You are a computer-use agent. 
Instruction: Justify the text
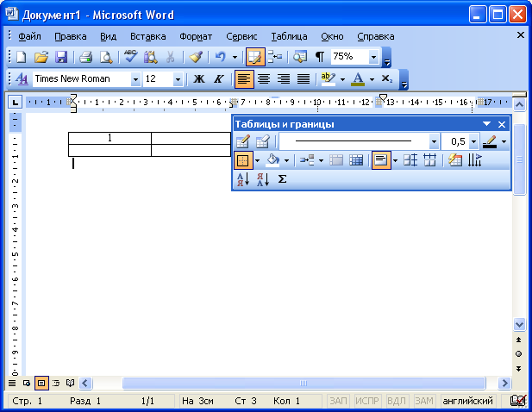point(304,79)
